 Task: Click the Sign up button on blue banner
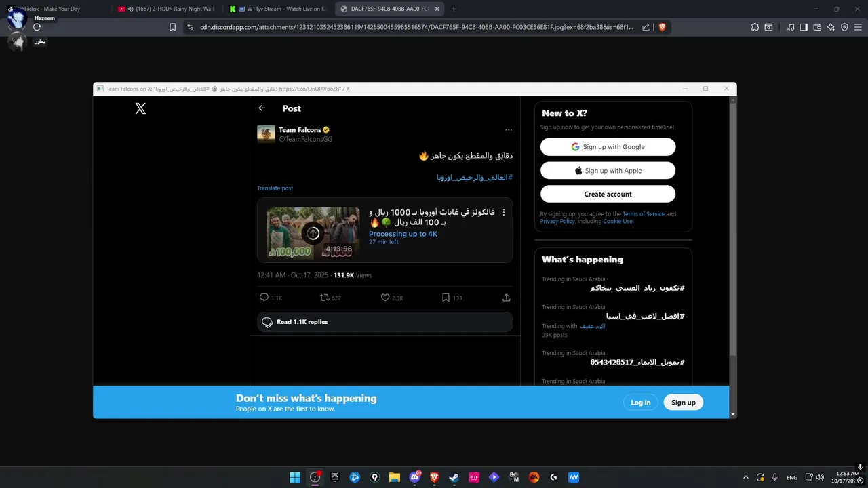[x=683, y=402]
